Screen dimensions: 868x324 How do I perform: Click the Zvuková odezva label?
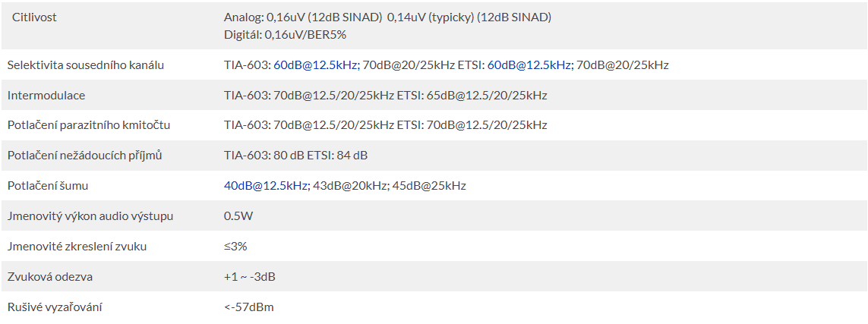pyautogui.click(x=50, y=276)
